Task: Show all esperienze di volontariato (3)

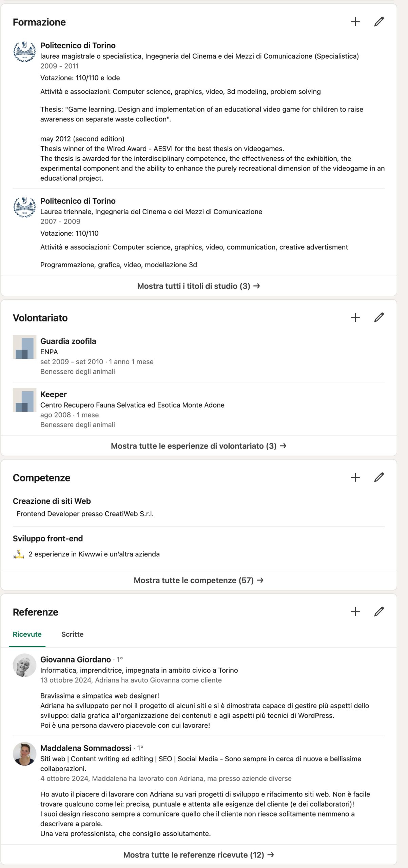Action: click(x=198, y=446)
